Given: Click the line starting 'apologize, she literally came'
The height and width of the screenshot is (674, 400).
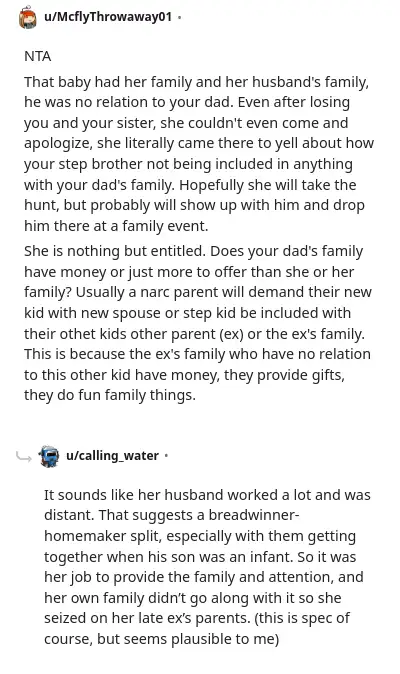Looking at the screenshot, I should pyautogui.click(x=199, y=143).
